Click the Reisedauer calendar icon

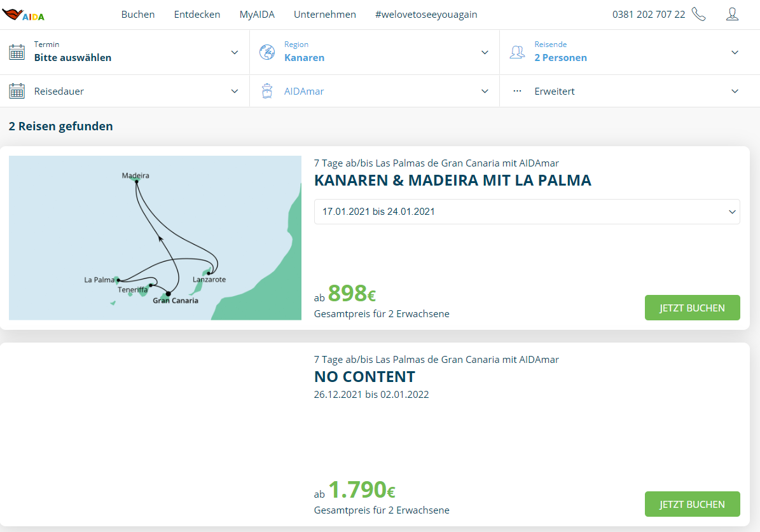click(17, 91)
